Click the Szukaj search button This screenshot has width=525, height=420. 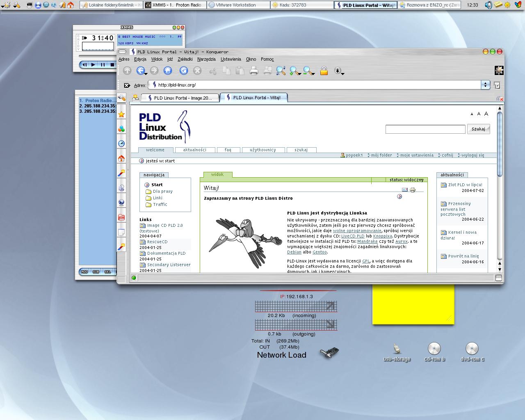pyautogui.click(x=478, y=129)
